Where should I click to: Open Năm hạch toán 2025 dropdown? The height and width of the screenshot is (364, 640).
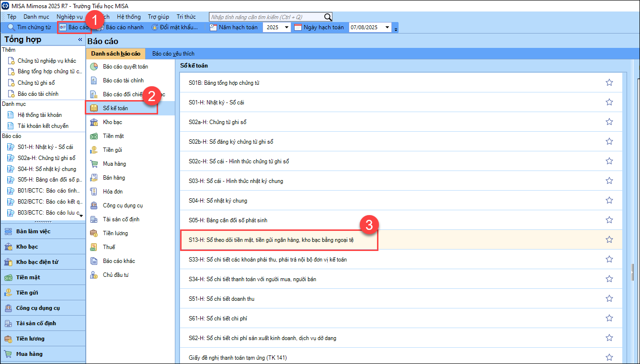coord(286,27)
